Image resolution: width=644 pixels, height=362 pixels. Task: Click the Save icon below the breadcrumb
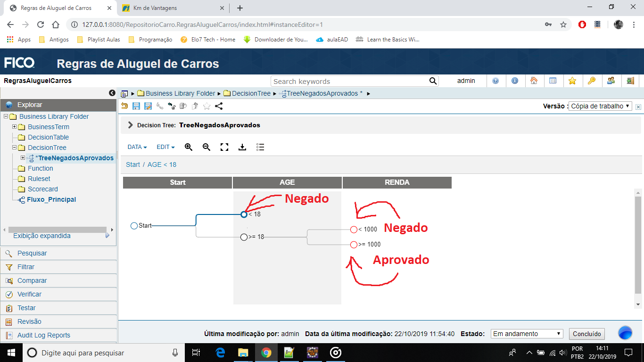pos(136,106)
